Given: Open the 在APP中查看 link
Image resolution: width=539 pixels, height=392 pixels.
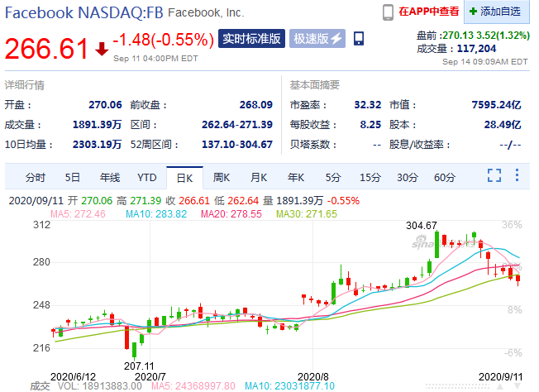Looking at the screenshot, I should coord(429,12).
